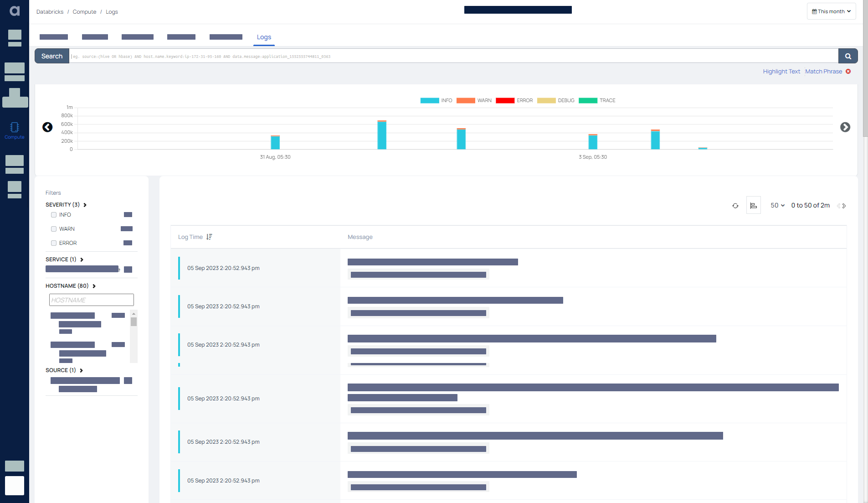Viewport: 868px width, 503px height.
Task: Click the Highlight Text link
Action: pos(781,71)
